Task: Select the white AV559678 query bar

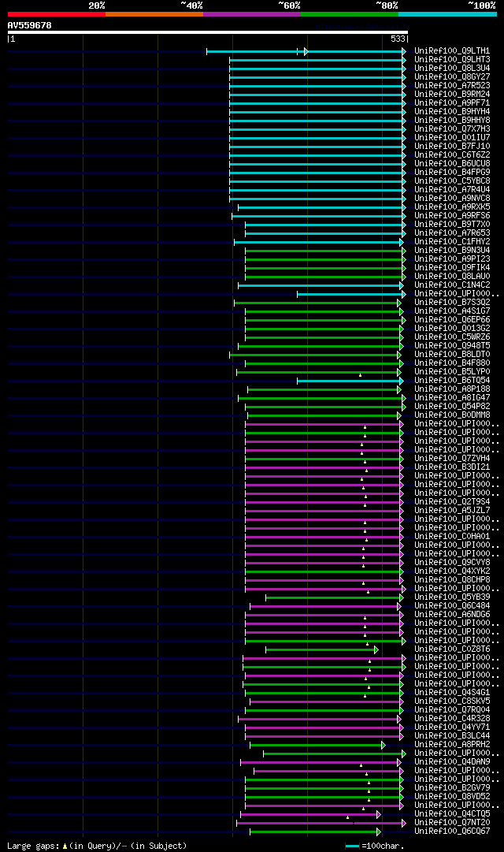Action: [x=207, y=32]
